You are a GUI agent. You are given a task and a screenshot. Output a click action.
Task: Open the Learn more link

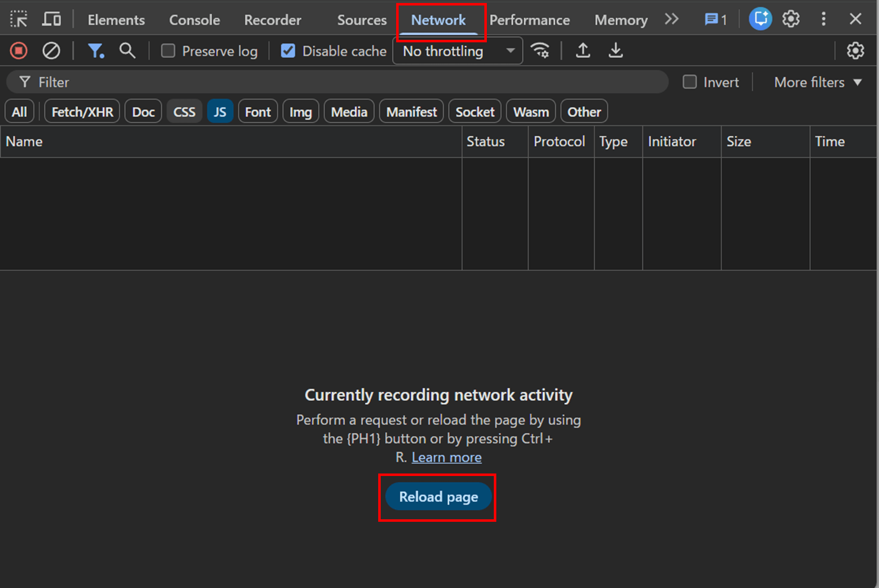[446, 457]
